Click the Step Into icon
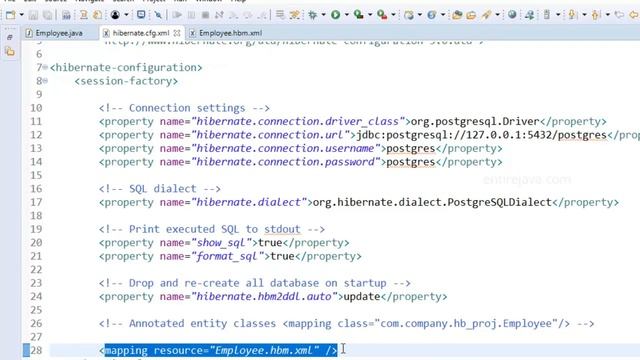Image resolution: width=640 pixels, height=360 pixels. point(233,15)
